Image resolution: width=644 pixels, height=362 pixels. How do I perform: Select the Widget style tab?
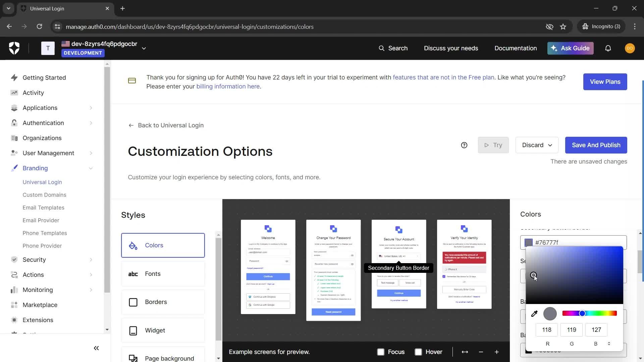click(163, 330)
